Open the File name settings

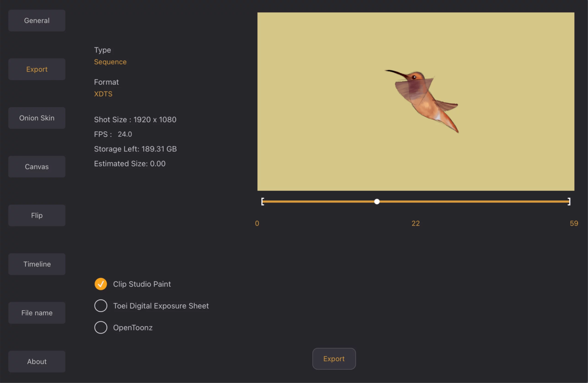tap(37, 313)
